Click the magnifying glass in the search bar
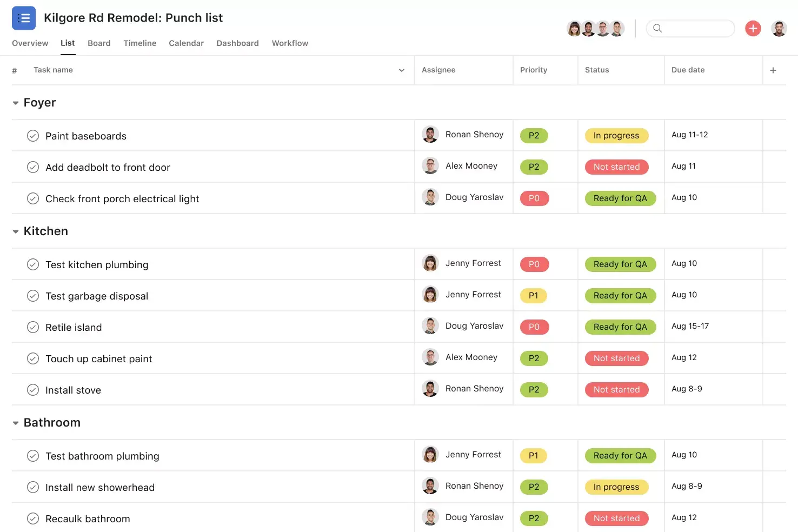Screen dimensions: 798x532 coord(657,28)
